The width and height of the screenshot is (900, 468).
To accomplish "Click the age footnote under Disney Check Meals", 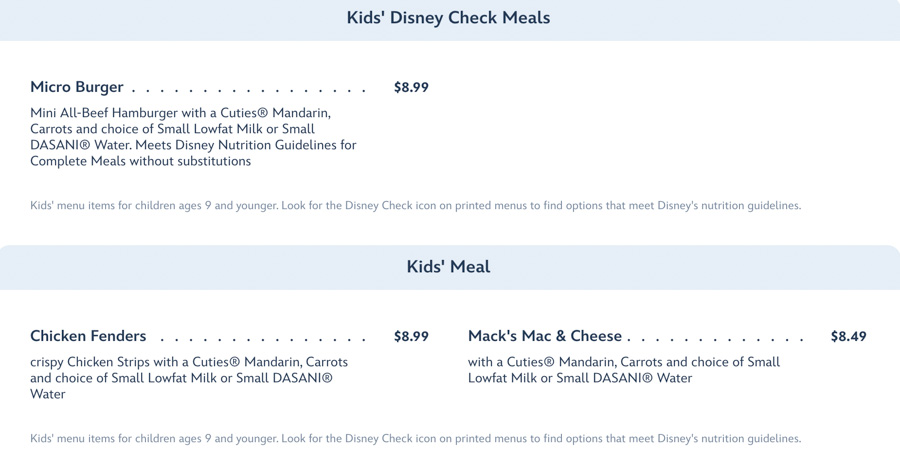I will pos(415,206).
